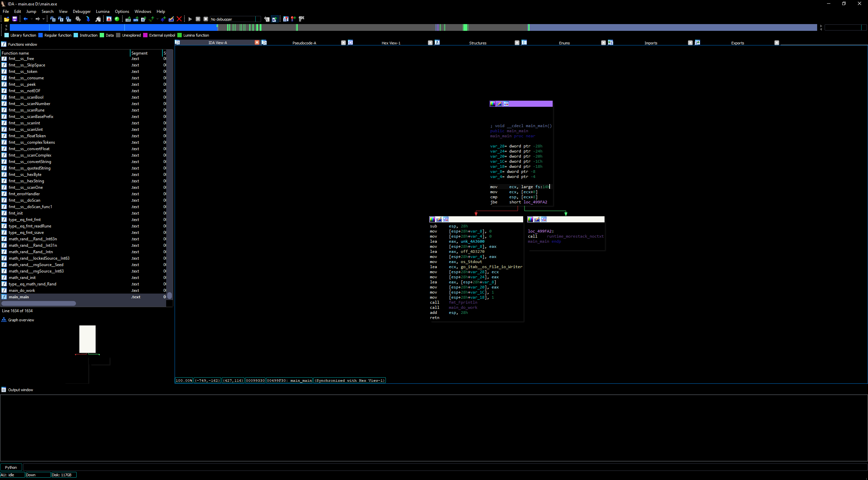This screenshot has height=480, width=868.
Task: Switch to the Pseudocode-A tab
Action: (x=304, y=43)
